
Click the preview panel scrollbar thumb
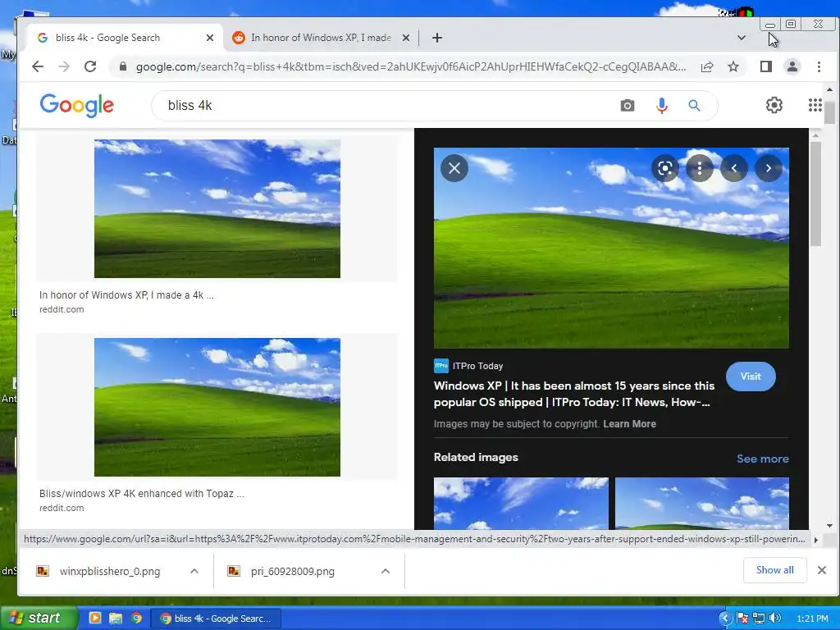(815, 194)
